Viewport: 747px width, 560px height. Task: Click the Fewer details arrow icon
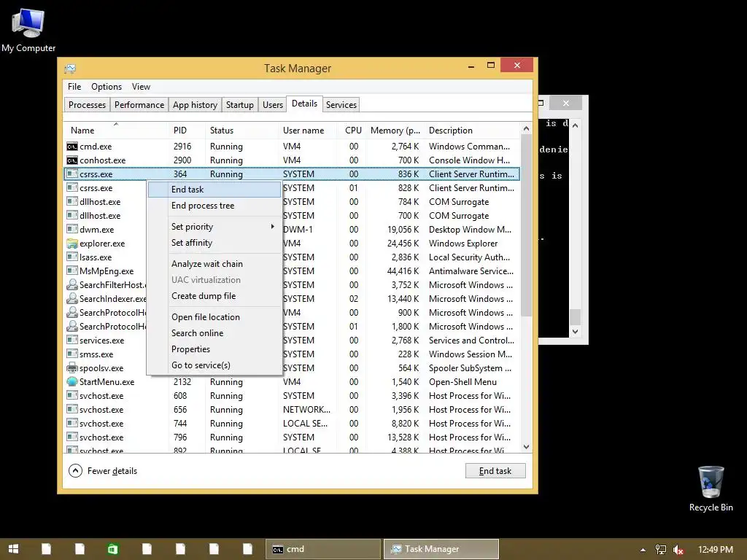[75, 470]
